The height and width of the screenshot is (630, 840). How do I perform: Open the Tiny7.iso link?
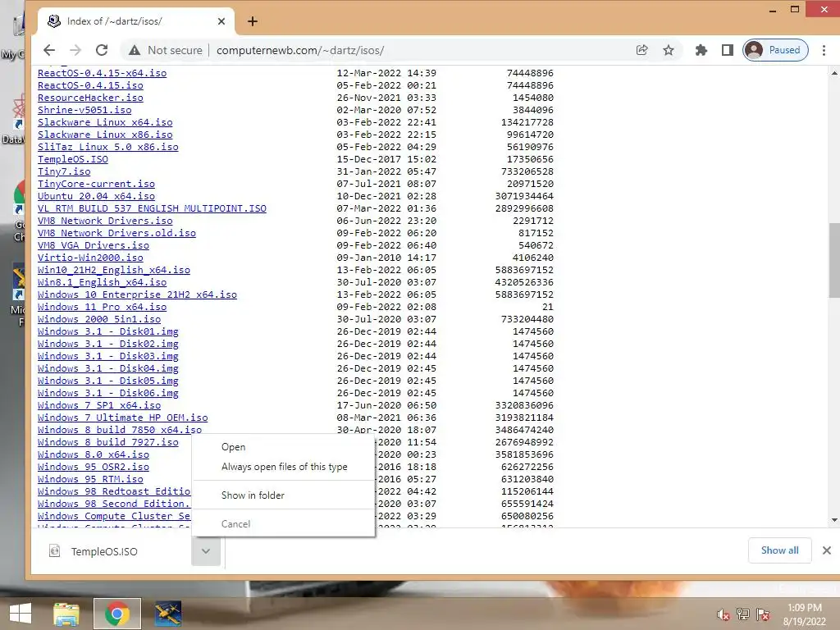pos(64,171)
